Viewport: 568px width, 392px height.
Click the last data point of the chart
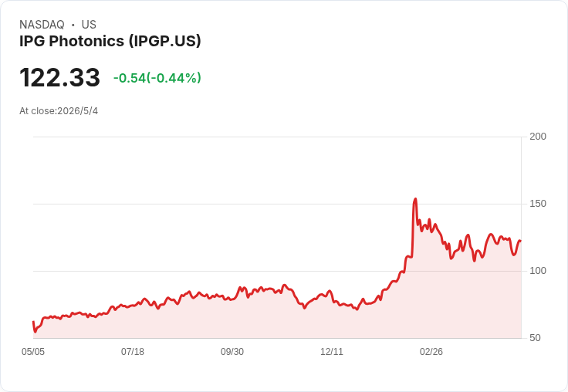click(x=521, y=241)
